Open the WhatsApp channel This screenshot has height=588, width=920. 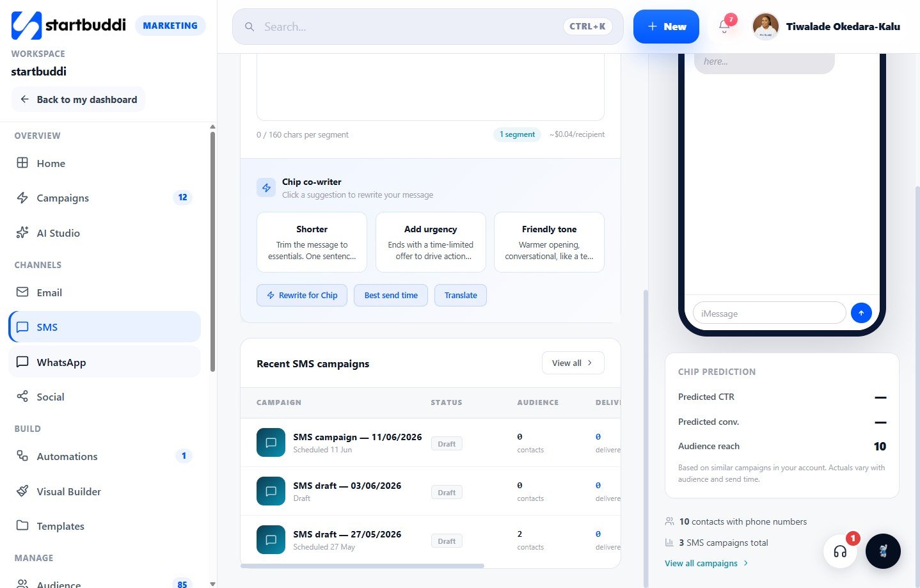(x=104, y=362)
